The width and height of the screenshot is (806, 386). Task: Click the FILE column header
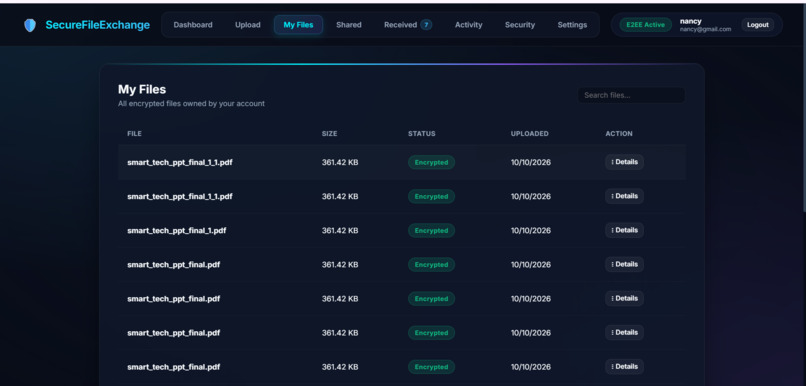[x=135, y=134]
